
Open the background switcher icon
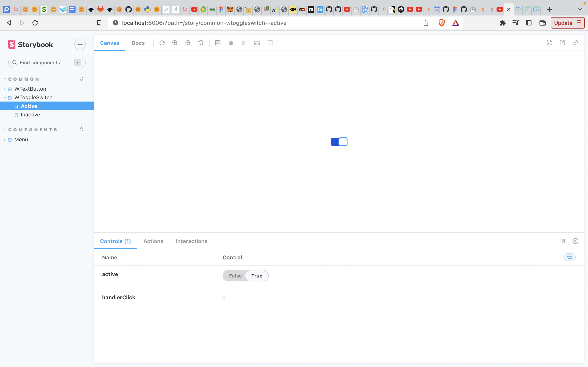[x=217, y=43]
